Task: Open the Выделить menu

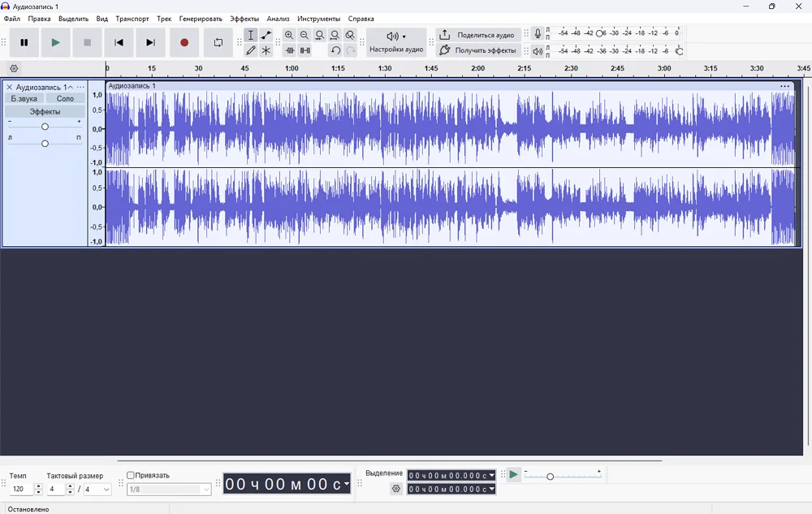Action: pos(74,19)
